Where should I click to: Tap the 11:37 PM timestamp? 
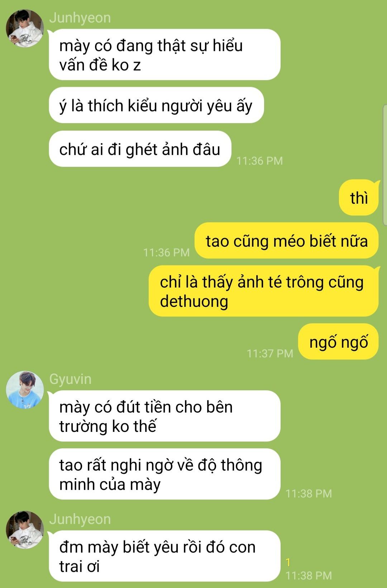tap(270, 353)
